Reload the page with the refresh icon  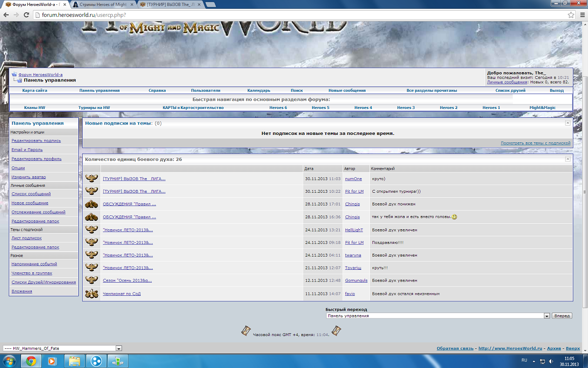[x=27, y=15]
